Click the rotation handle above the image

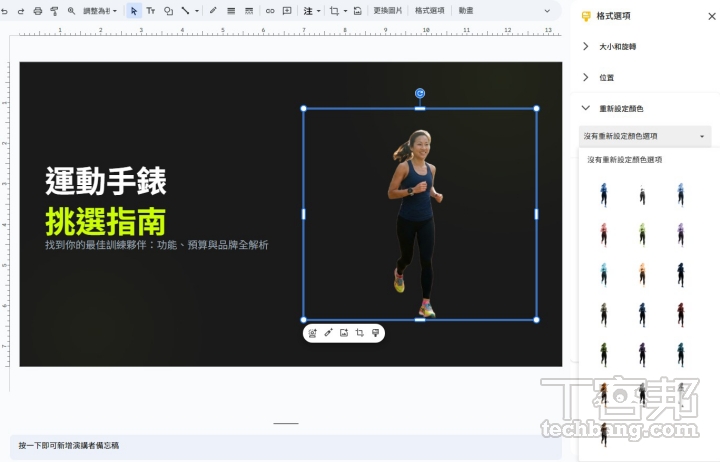click(x=420, y=94)
